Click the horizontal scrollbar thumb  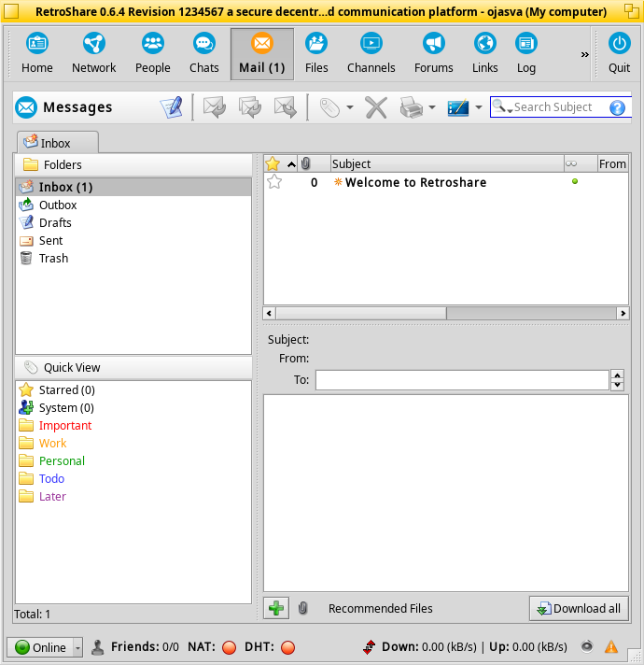point(361,314)
